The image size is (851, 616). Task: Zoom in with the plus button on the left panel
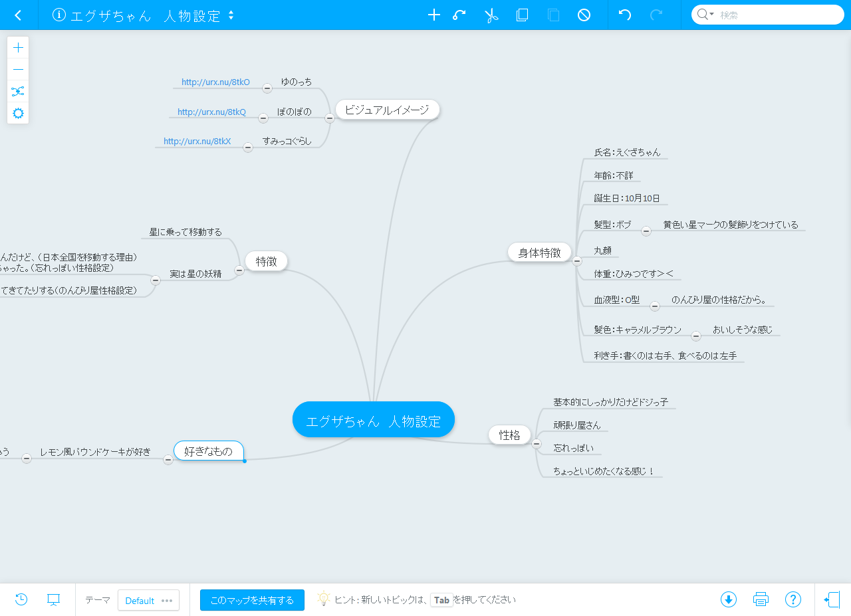pyautogui.click(x=18, y=47)
